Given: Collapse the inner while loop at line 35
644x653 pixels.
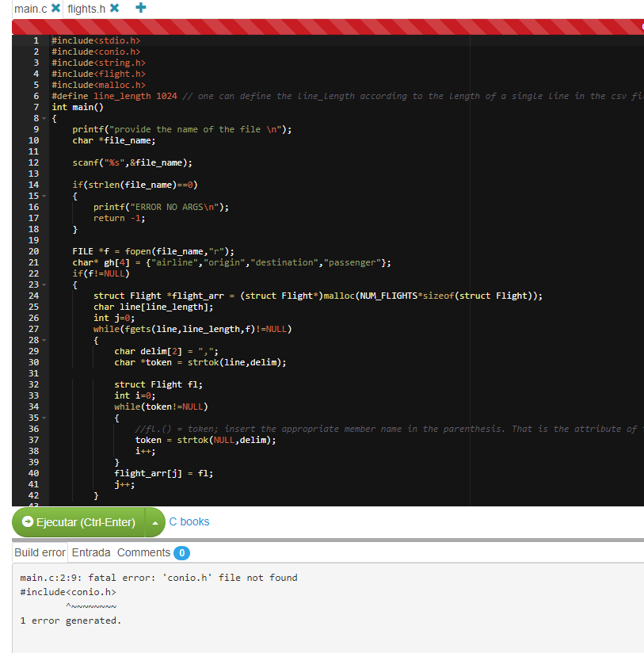Looking at the screenshot, I should (44, 418).
